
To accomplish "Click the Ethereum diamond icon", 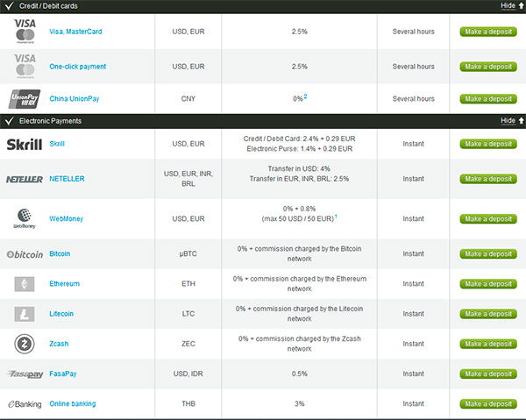I will pos(25,284).
